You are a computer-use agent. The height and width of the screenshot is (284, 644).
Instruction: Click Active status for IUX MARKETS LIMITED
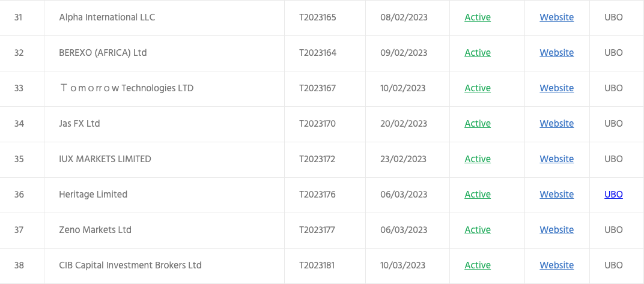477,159
